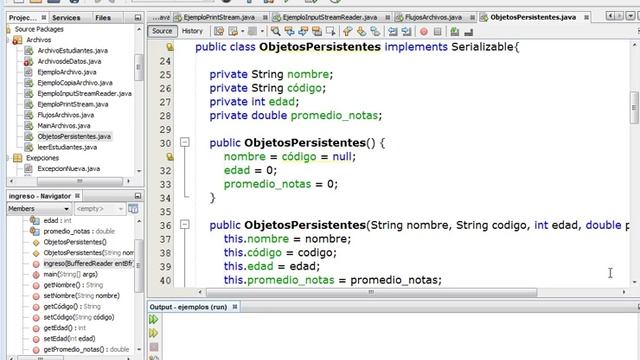Switch editor to History view
640x360 pixels.
[192, 31]
